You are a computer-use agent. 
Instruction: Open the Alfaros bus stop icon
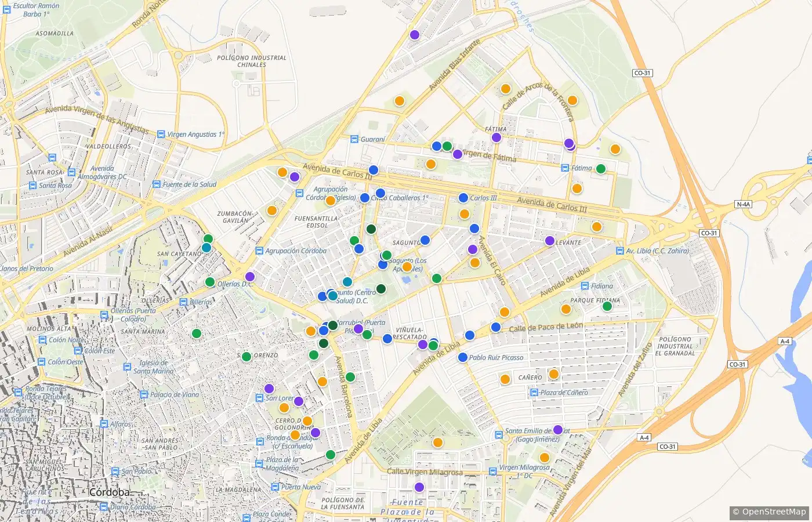coord(104,425)
